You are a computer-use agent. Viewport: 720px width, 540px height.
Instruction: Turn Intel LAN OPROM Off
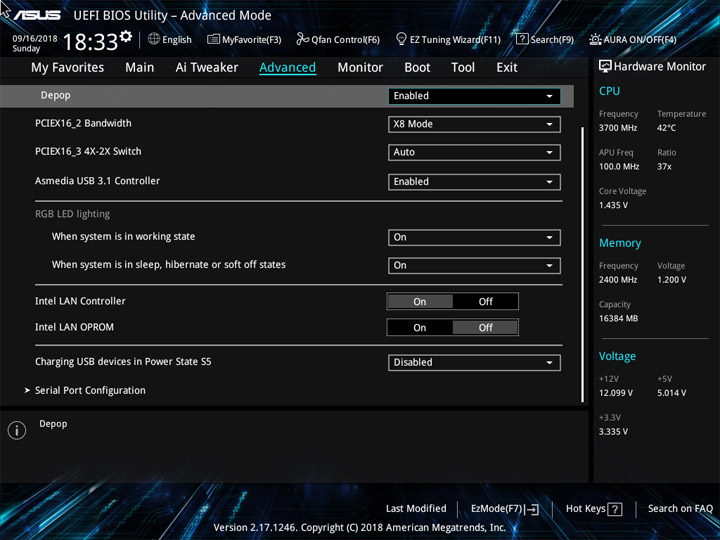tap(485, 327)
